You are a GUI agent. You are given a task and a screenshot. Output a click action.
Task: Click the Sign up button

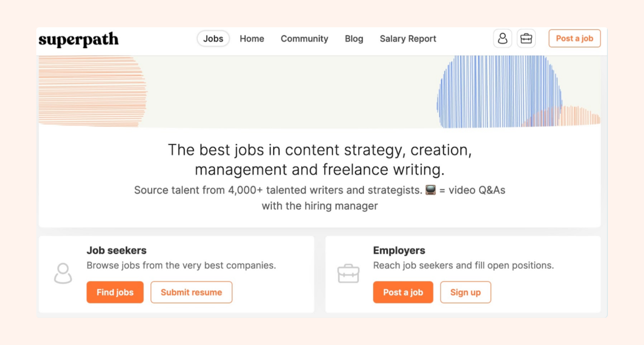[465, 292]
